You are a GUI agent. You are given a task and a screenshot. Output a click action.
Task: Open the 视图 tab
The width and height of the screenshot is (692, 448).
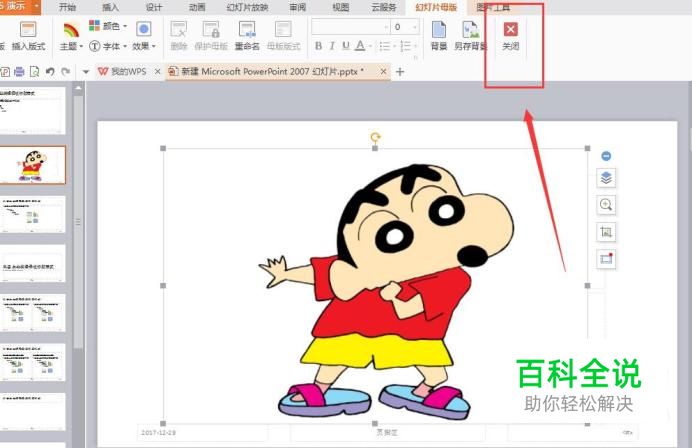pyautogui.click(x=341, y=7)
